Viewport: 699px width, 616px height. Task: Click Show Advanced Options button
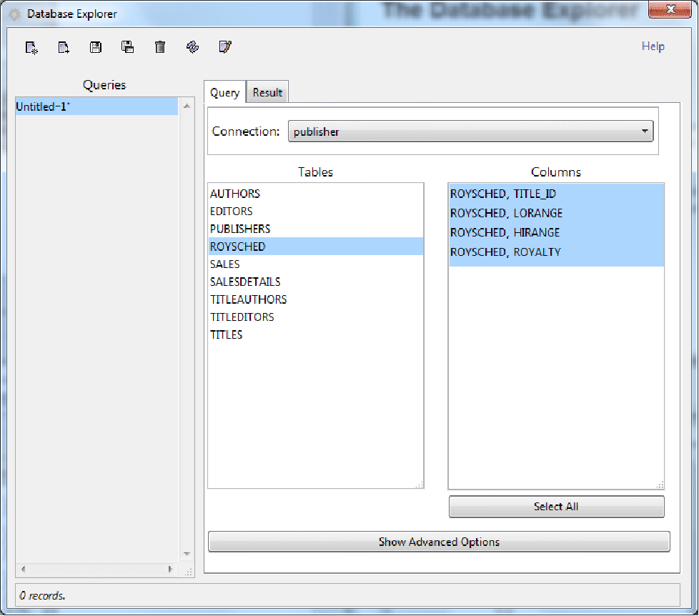pos(439,542)
